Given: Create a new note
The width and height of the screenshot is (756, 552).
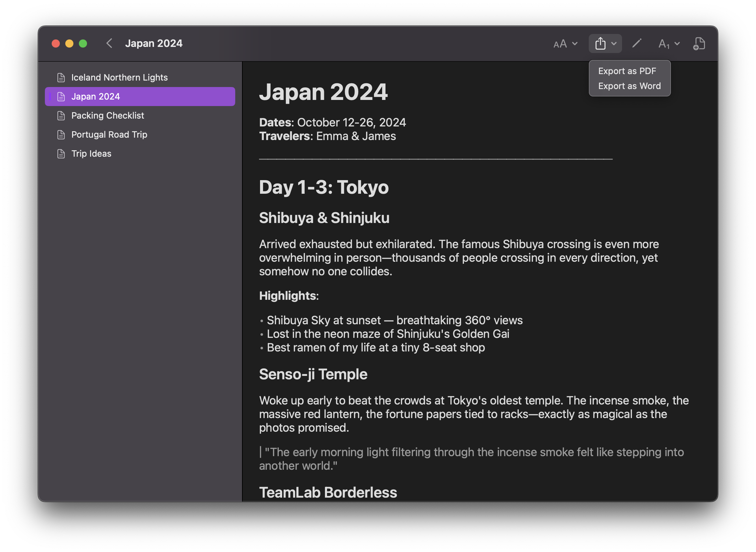Looking at the screenshot, I should [699, 43].
